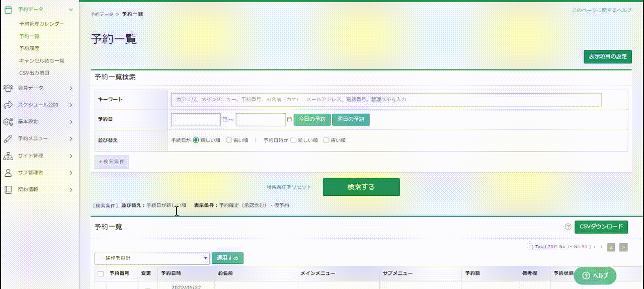Expand the スケジュール公開 section chevron

coord(71,105)
